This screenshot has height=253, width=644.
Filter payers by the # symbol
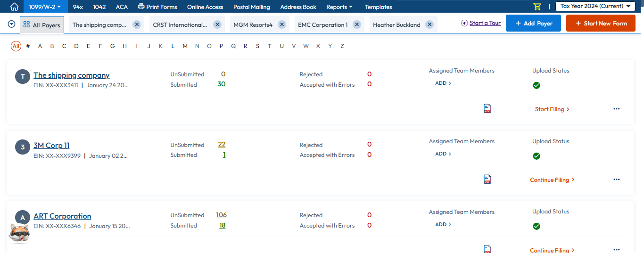pos(28,46)
